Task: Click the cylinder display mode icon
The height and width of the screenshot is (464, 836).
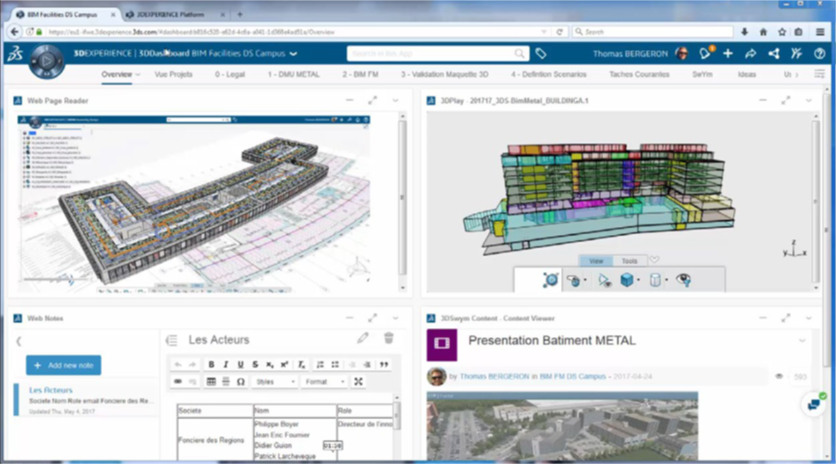Action: [655, 280]
